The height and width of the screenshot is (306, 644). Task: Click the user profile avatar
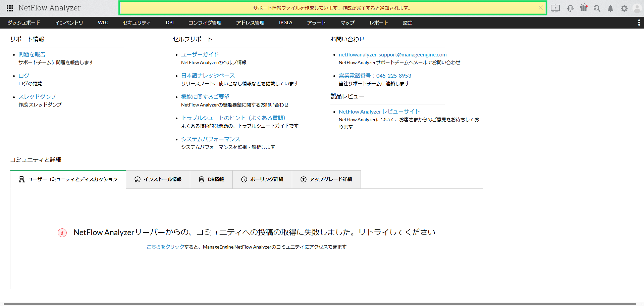click(637, 8)
